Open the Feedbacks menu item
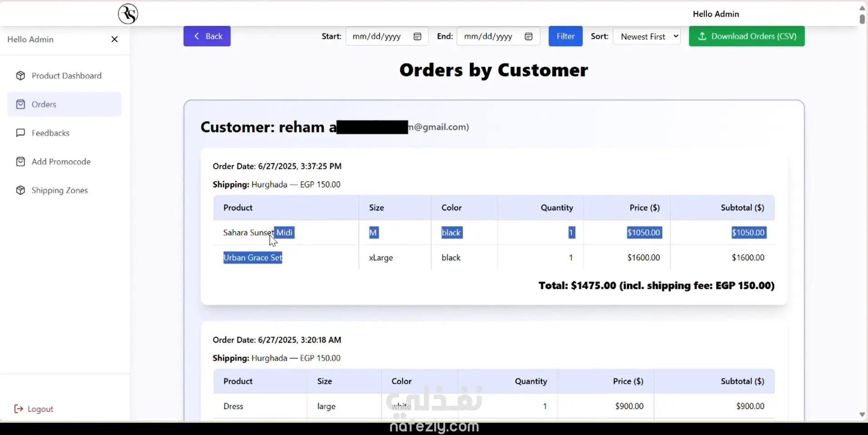Screen dimensions: 868x435 click(64, 133)
